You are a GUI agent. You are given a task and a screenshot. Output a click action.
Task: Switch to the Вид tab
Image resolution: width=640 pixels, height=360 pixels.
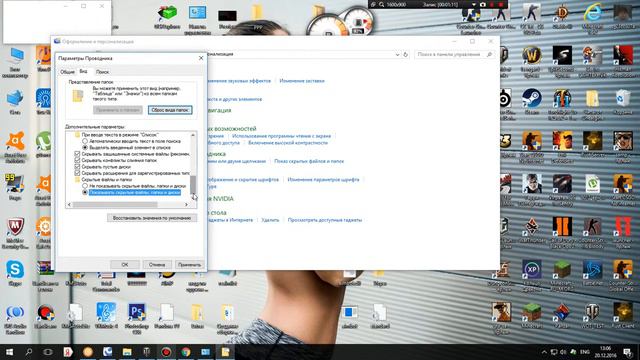coord(83,71)
